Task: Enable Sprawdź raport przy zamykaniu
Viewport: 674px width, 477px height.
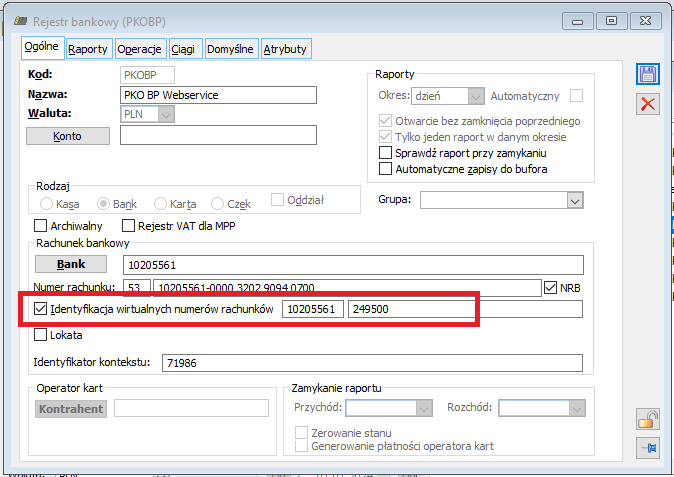Action: tap(385, 153)
